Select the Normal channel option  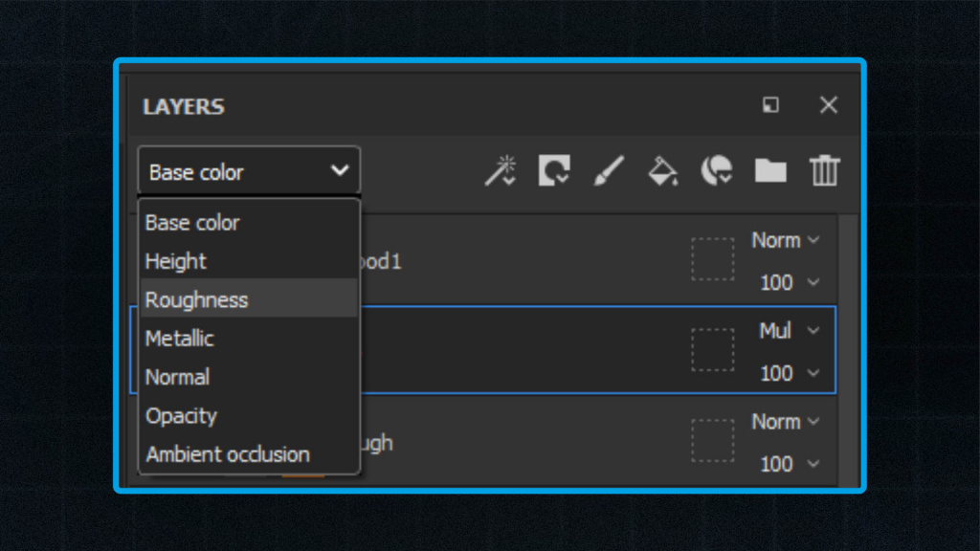pyautogui.click(x=249, y=377)
